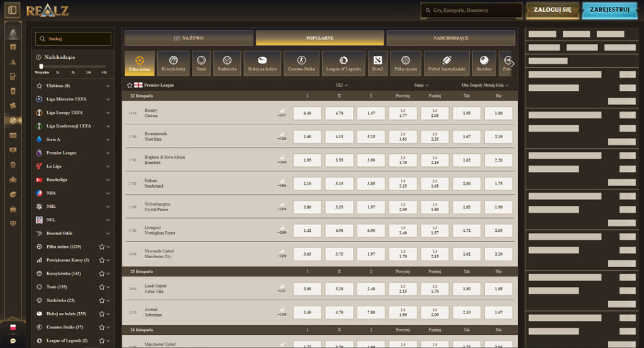This screenshot has height=348, width=644.
Task: Open statistics icon for Arsenal vs Tottenham
Action: coord(282,310)
